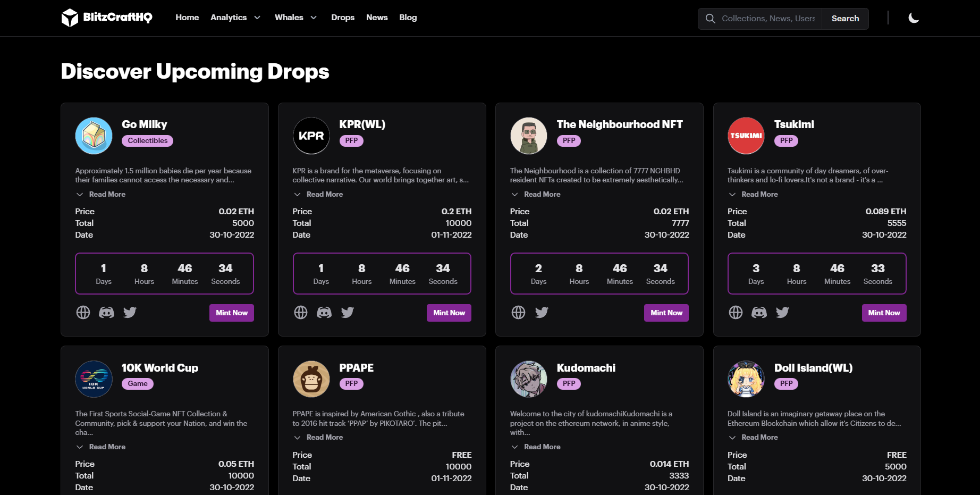Click the Doll Island avatar
980x495 pixels.
tap(746, 379)
